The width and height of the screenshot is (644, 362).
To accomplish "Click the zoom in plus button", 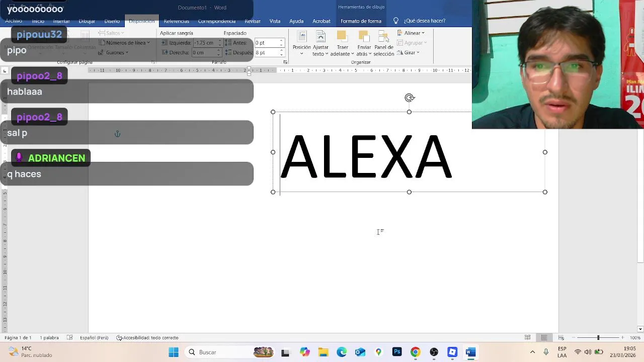I will click(x=622, y=338).
